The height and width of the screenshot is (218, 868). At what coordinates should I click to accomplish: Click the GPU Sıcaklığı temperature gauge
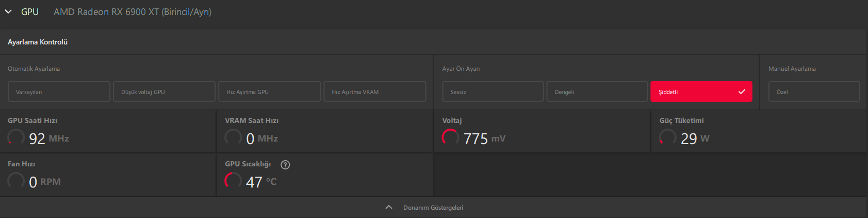click(233, 181)
